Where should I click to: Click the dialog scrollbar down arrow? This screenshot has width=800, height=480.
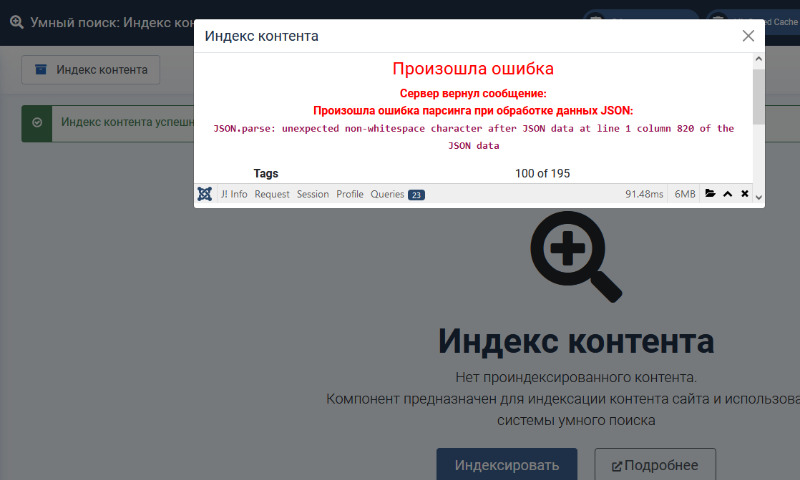(x=758, y=198)
